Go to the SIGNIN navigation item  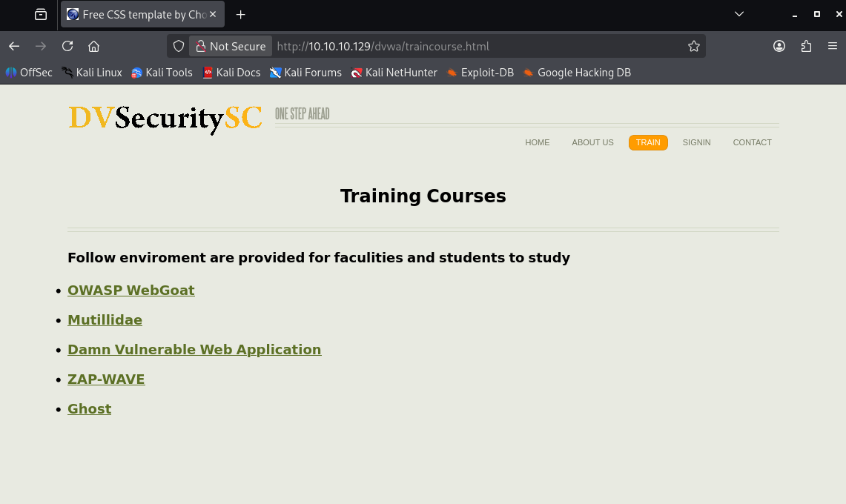coord(696,142)
